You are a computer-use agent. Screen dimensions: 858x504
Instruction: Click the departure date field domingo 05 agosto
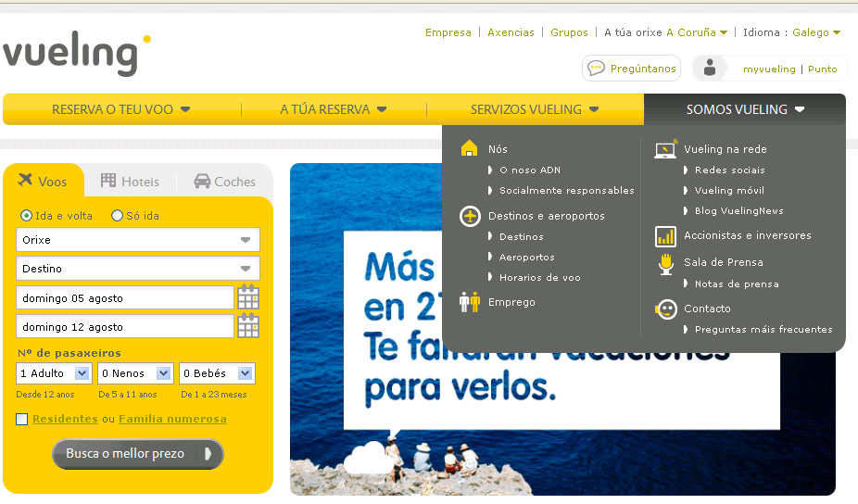[125, 297]
